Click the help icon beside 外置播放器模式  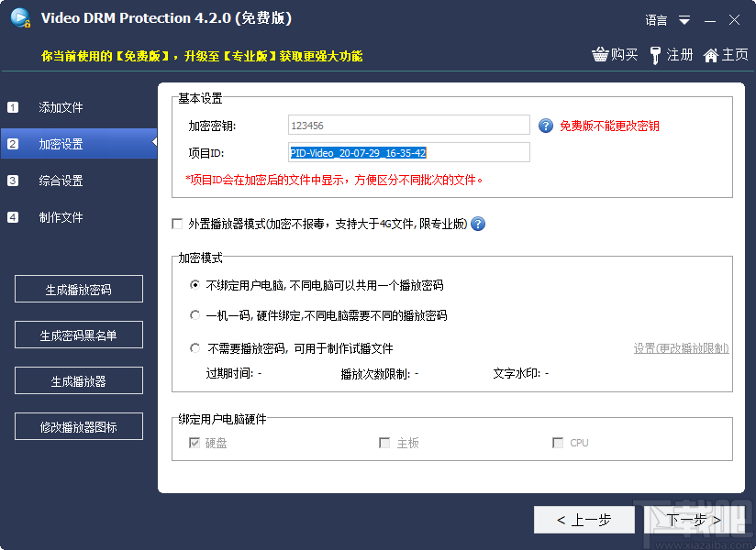click(x=476, y=223)
